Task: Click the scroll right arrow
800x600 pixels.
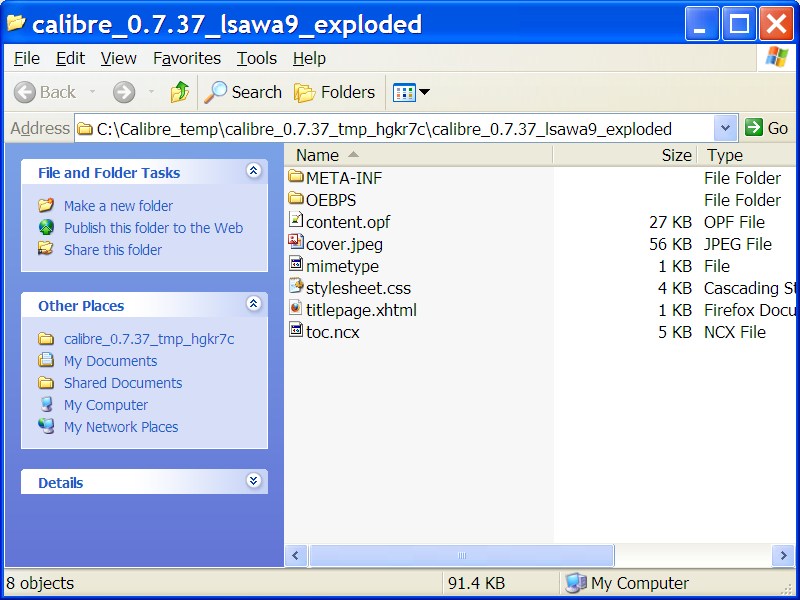Action: pyautogui.click(x=783, y=556)
